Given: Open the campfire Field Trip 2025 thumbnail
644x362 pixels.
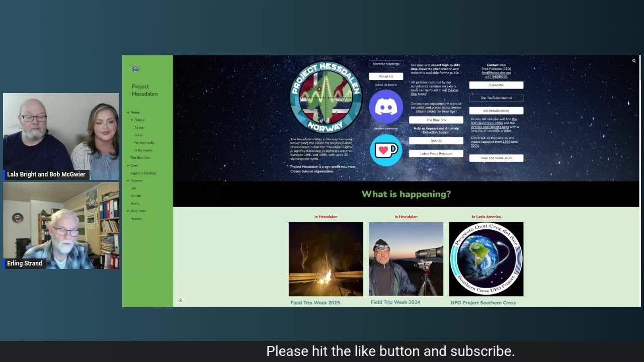Looking at the screenshot, I should pos(326,259).
